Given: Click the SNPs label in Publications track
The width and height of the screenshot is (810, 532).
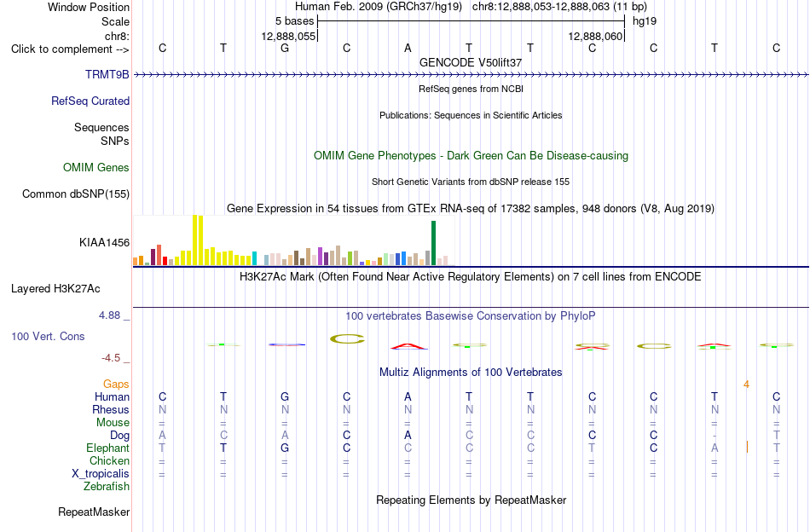Looking at the screenshot, I should [115, 141].
